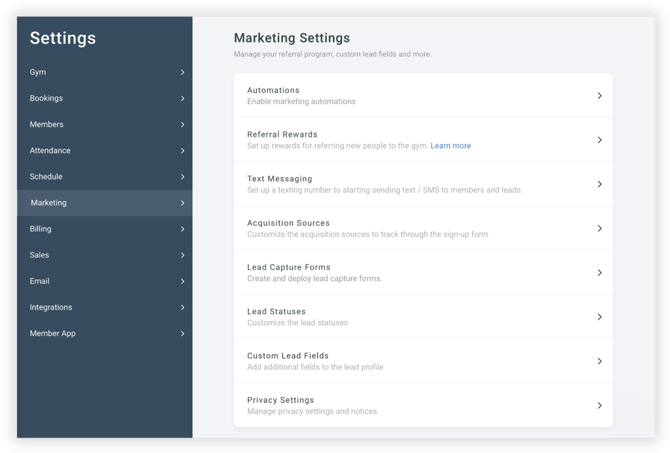The width and height of the screenshot is (670, 453).
Task: Select the Marketing sidebar item
Action: point(49,203)
